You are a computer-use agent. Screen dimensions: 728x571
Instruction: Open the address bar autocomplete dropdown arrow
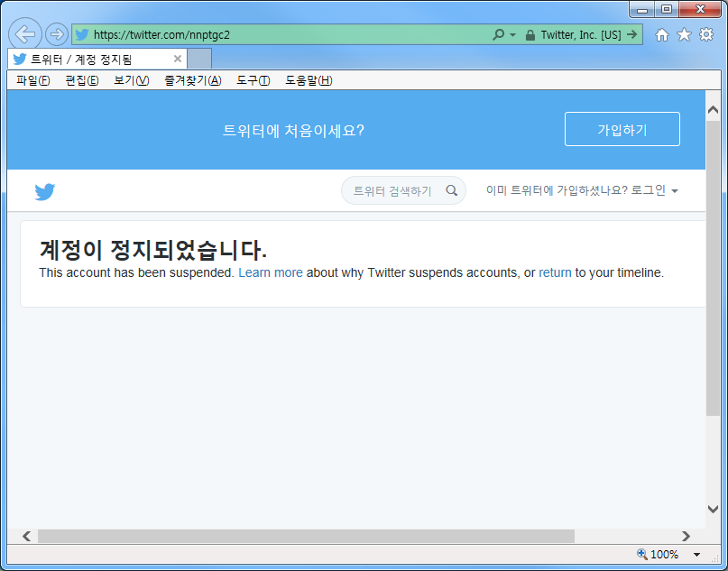point(512,35)
